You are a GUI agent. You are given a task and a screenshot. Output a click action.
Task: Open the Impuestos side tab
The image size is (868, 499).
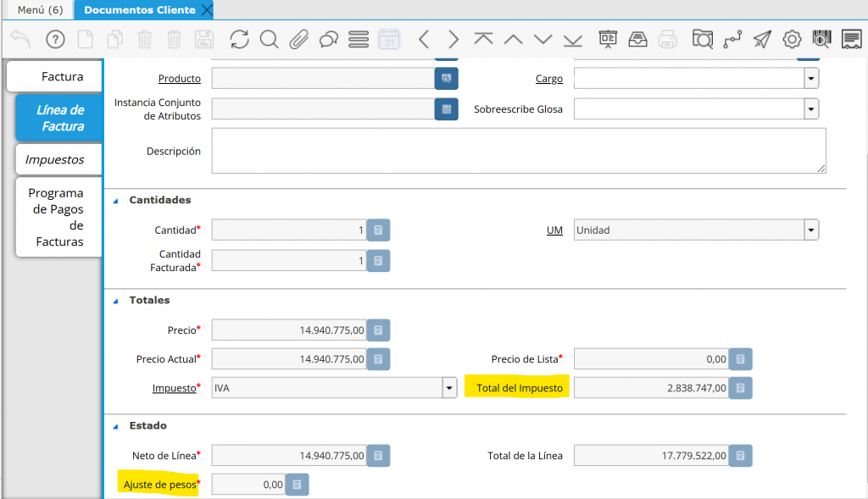pyautogui.click(x=58, y=159)
